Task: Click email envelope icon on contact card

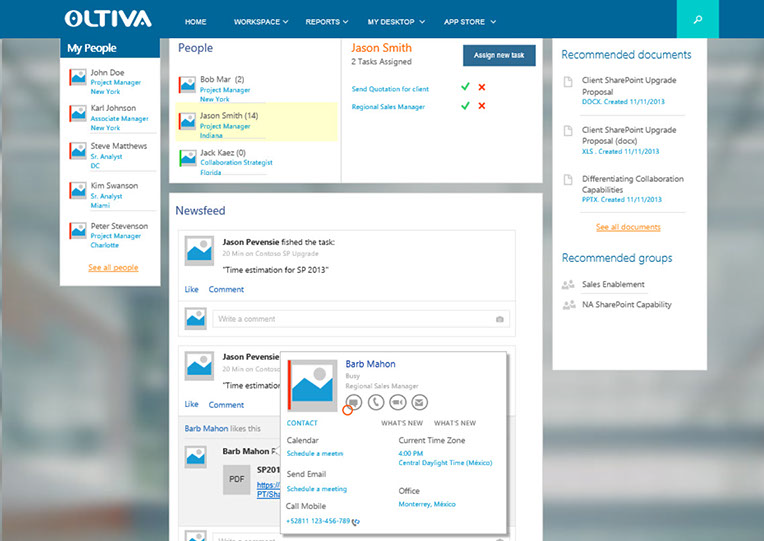Action: [x=420, y=402]
